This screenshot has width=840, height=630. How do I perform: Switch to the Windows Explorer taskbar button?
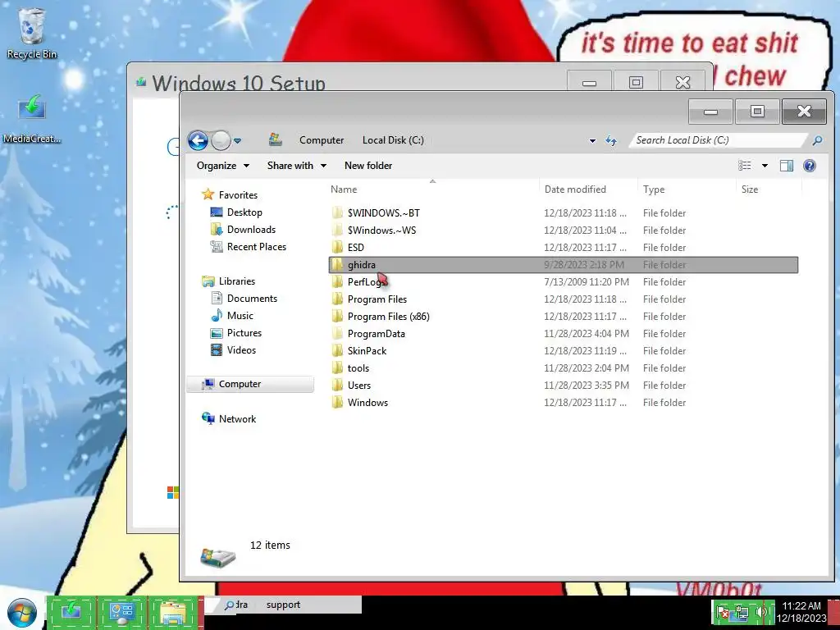[x=173, y=612]
